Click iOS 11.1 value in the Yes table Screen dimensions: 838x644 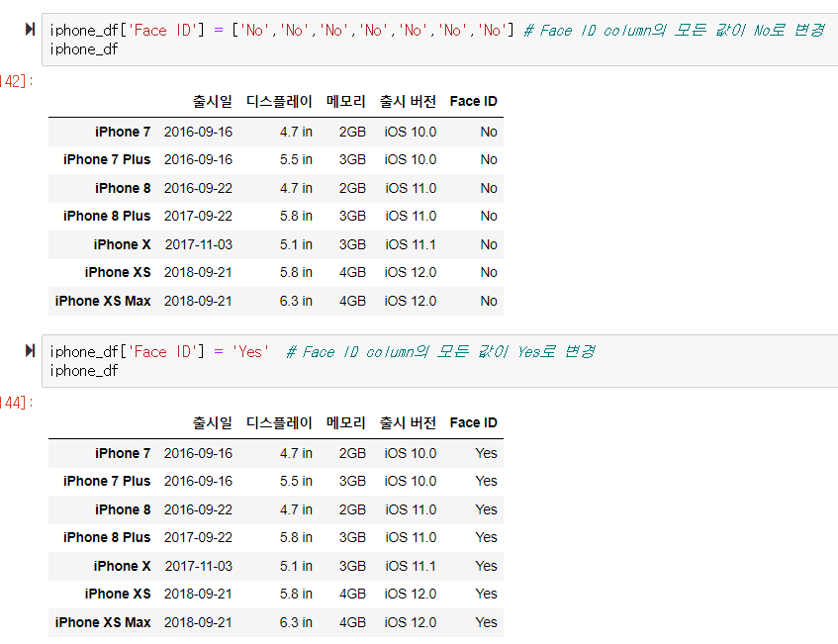pyautogui.click(x=411, y=566)
